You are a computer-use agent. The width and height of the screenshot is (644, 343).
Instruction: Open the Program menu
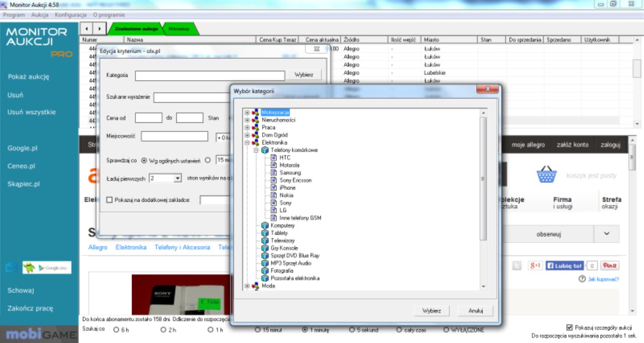pos(14,15)
